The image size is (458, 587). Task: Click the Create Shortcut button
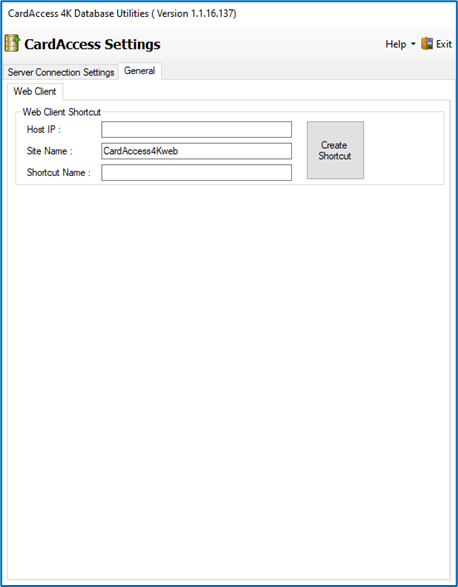click(335, 150)
